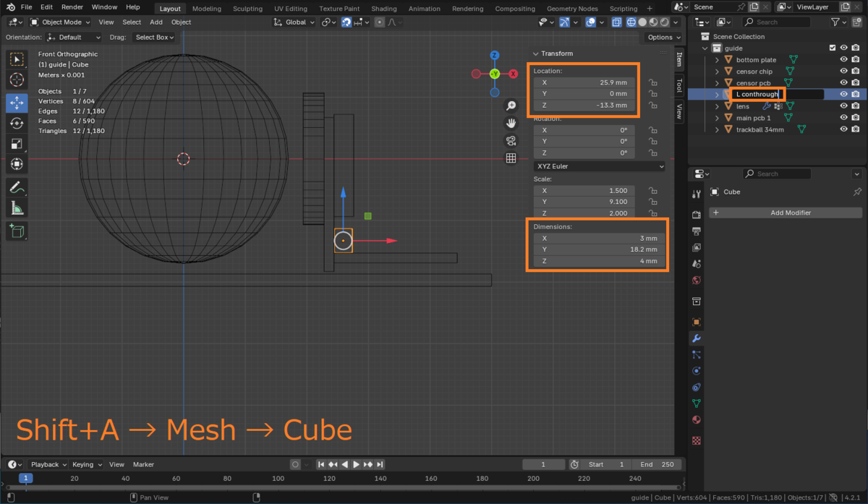Switch to the Sculpting workspace tab
Screen dimensions: 868x504
[247, 9]
